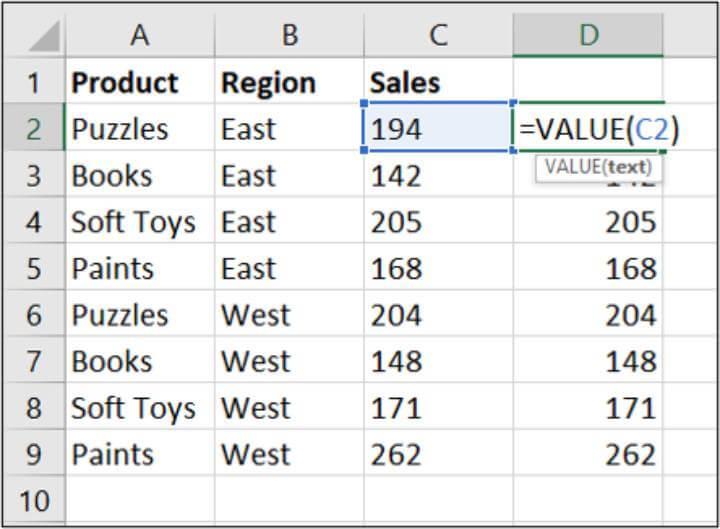Select column C header
Image resolution: width=720 pixels, height=529 pixels.
tap(438, 35)
